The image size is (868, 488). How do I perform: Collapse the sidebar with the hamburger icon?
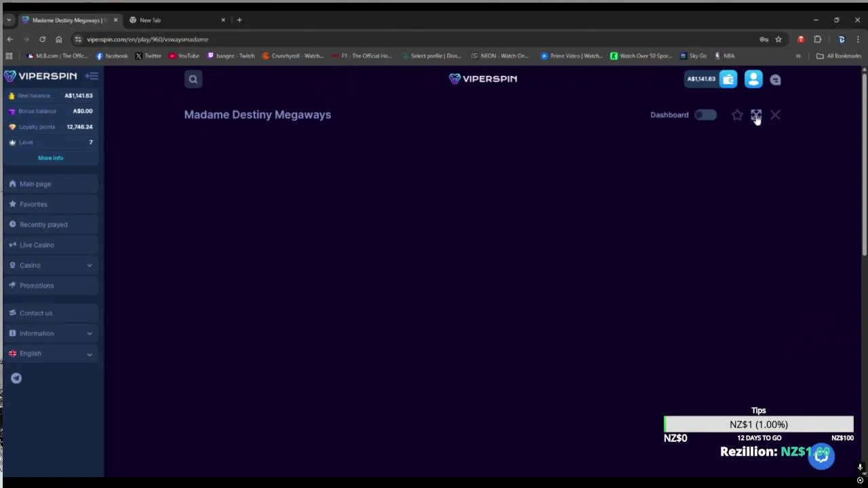point(92,76)
